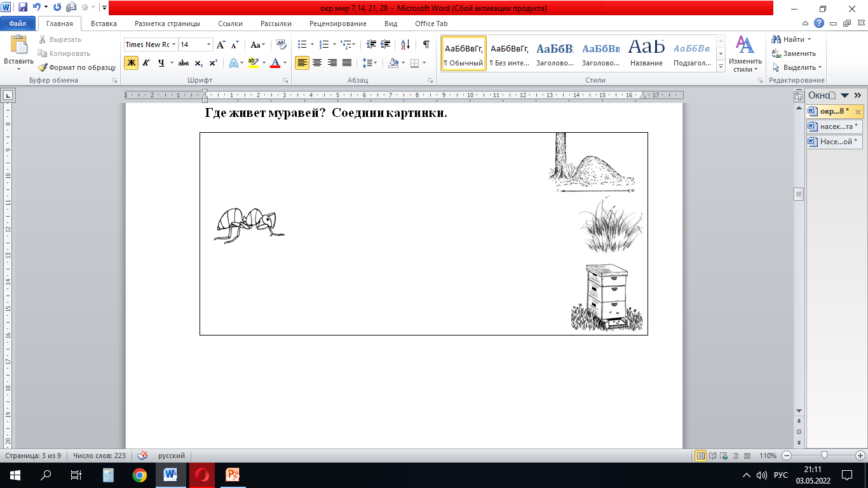Open the Вставка ribbon tab

(x=104, y=24)
